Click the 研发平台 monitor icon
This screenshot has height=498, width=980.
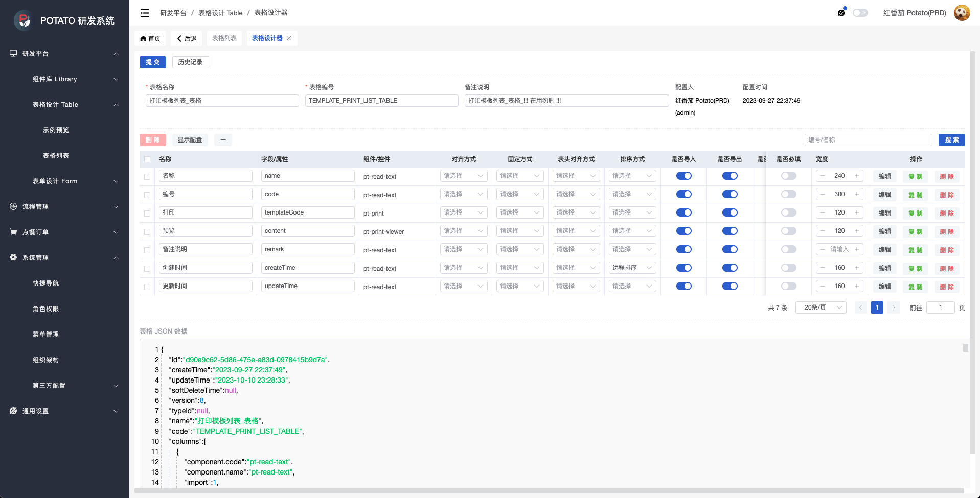pyautogui.click(x=13, y=53)
